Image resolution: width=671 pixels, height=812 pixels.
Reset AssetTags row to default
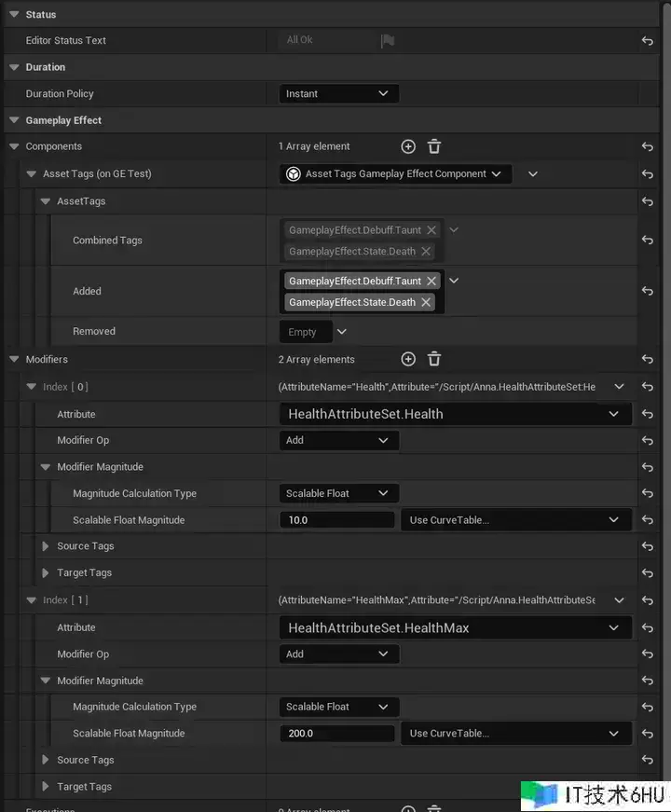point(647,201)
